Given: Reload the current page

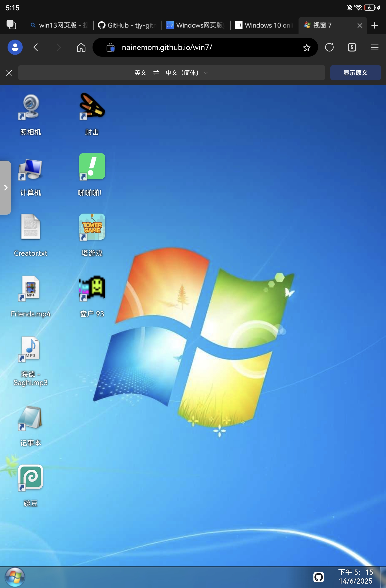Looking at the screenshot, I should (329, 47).
